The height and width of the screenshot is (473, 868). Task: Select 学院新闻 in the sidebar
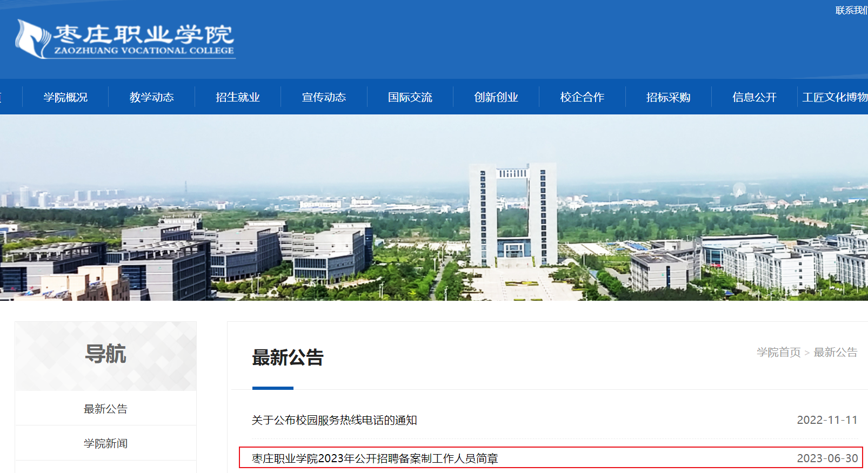[105, 443]
